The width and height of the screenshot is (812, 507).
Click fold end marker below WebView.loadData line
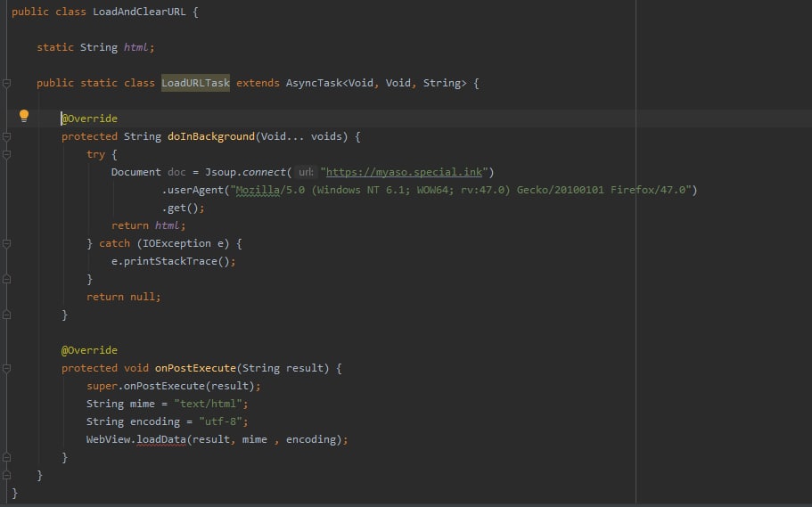click(7, 457)
